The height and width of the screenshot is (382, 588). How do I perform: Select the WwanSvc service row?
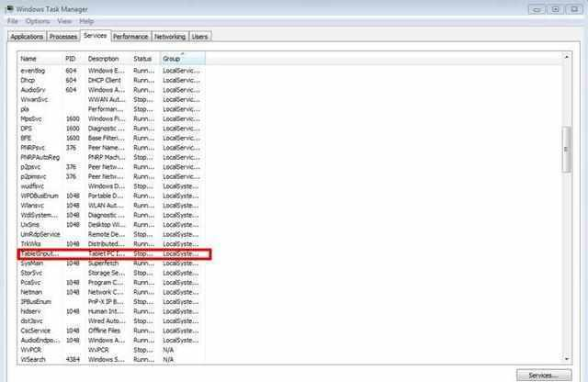coord(111,99)
